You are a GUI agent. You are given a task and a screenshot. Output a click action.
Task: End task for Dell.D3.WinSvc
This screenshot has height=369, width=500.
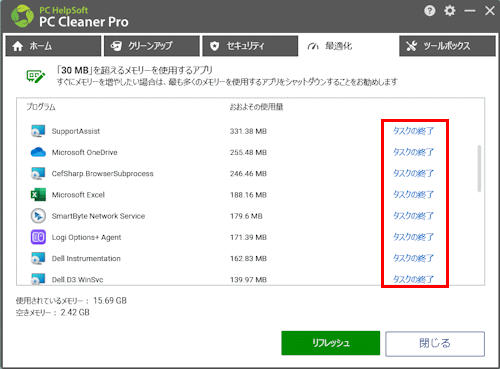(x=413, y=279)
